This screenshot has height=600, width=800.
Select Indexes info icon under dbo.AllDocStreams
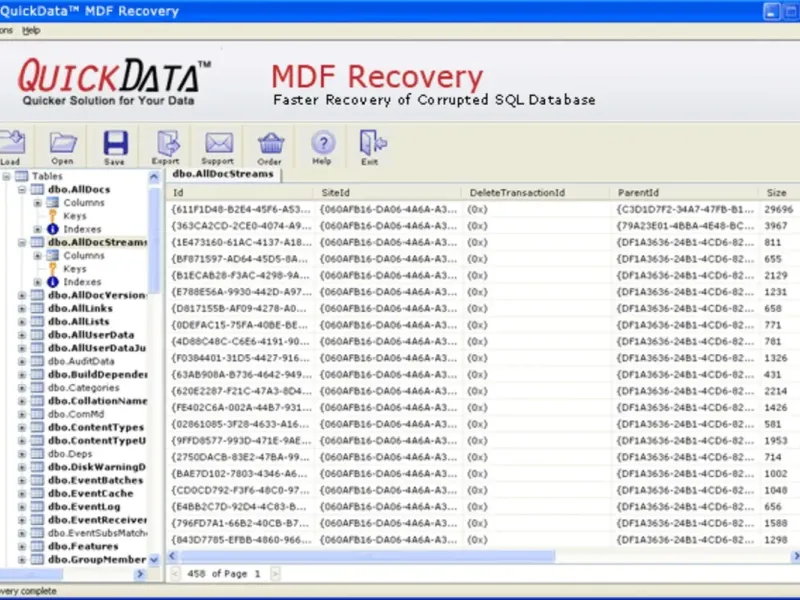[53, 282]
